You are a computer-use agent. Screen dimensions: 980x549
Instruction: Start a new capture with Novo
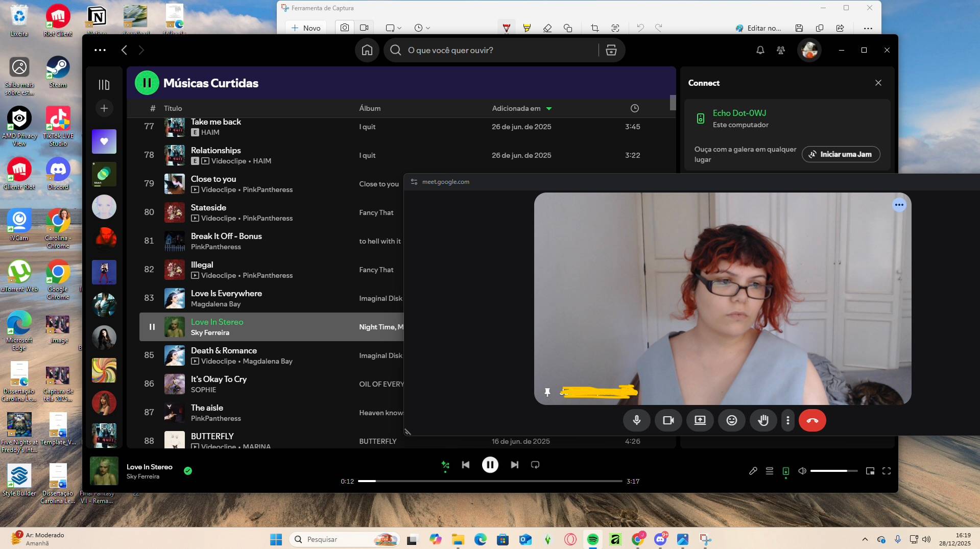point(306,28)
